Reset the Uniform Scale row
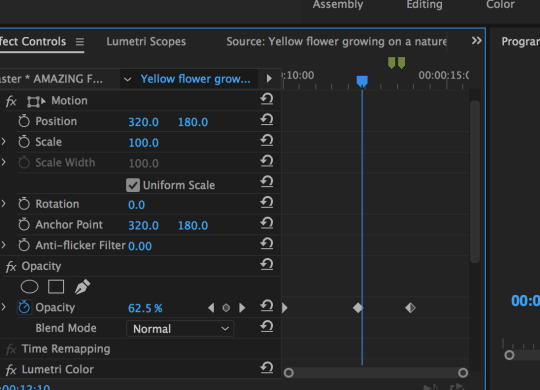 pyautogui.click(x=267, y=182)
